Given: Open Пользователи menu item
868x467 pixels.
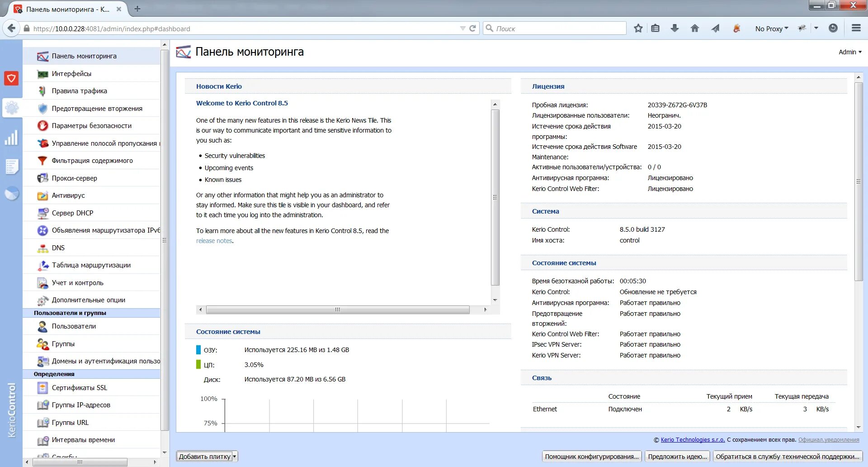Looking at the screenshot, I should click(x=92, y=326).
